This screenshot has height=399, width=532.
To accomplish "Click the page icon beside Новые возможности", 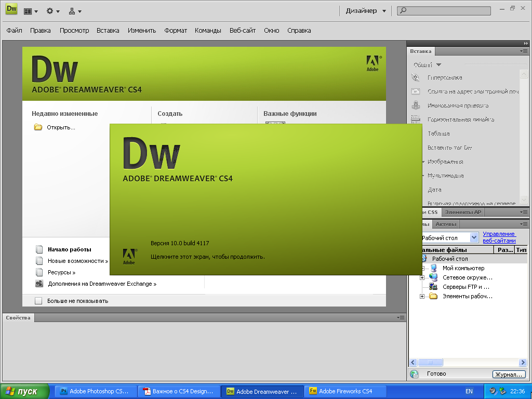I will (39, 261).
